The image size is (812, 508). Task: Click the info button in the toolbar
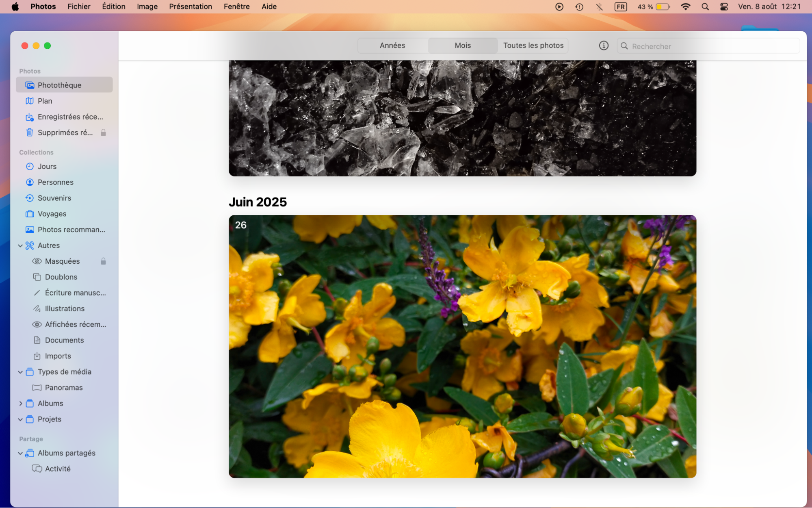[604, 46]
